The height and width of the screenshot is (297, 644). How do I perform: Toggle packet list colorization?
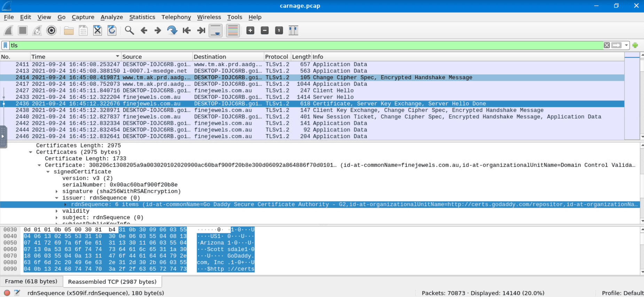point(233,31)
